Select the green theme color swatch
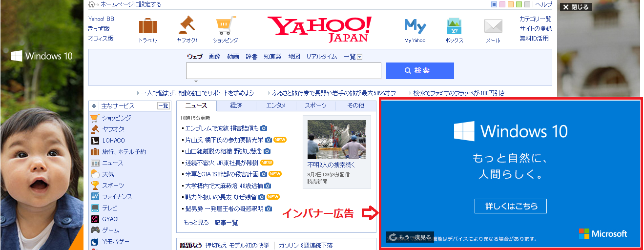Viewport: 644px width, 250px height. tap(519, 4)
